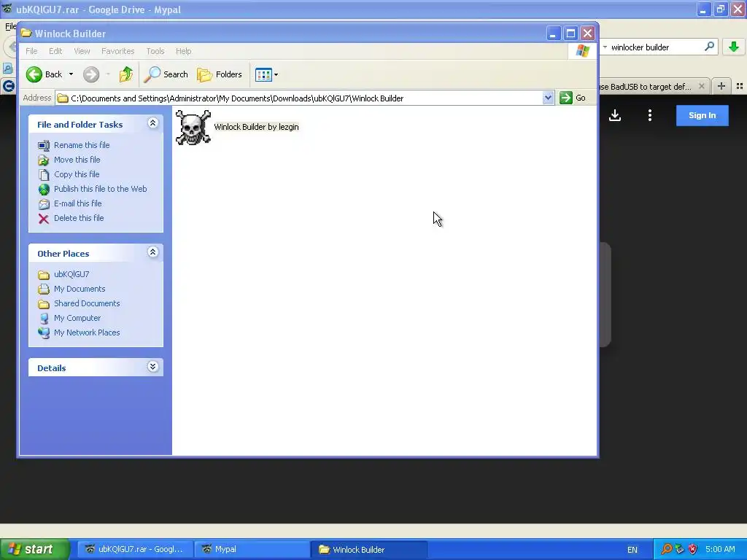The width and height of the screenshot is (747, 560).
Task: Open ubKQlGU7 folder in Other Places
Action: pyautogui.click(x=71, y=274)
